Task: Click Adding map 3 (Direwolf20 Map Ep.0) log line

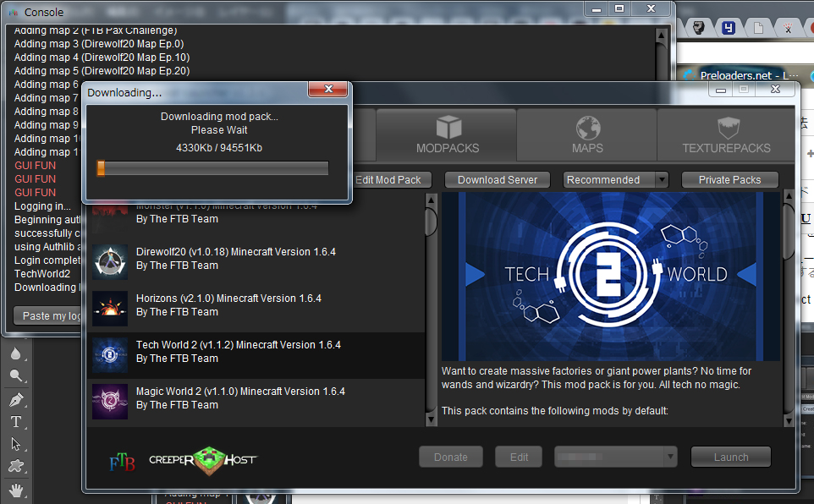Action: pyautogui.click(x=99, y=44)
